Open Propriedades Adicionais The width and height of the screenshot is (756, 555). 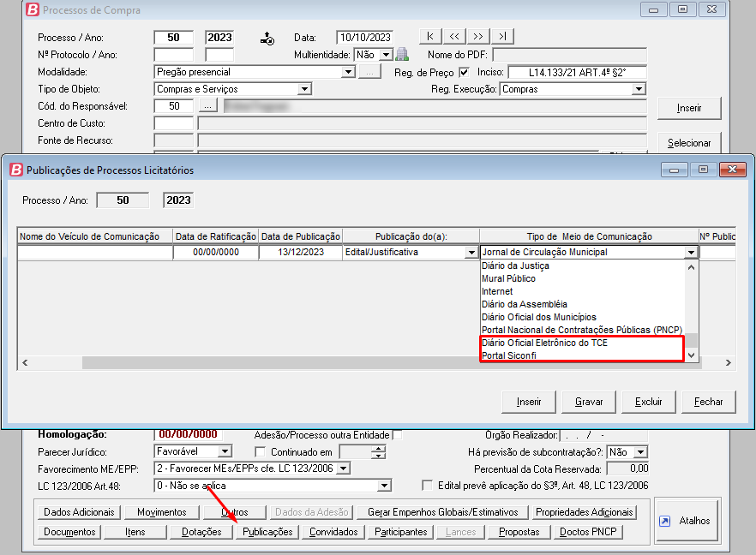pyautogui.click(x=584, y=512)
